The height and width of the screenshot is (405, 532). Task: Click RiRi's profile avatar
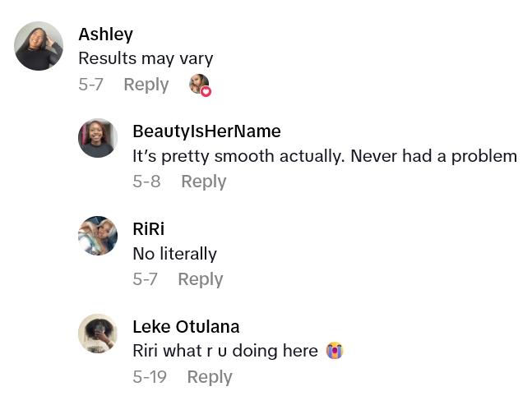coord(98,236)
